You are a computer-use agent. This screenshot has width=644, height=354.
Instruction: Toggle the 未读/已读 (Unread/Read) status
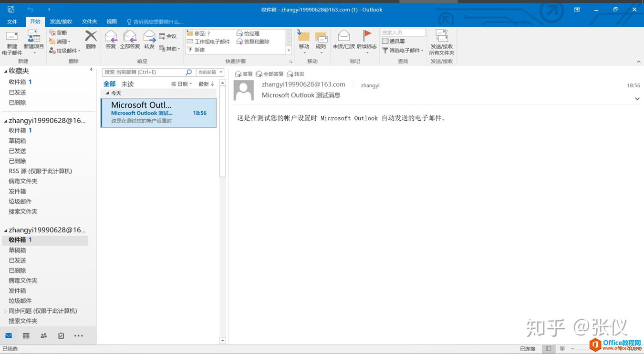[x=343, y=37]
